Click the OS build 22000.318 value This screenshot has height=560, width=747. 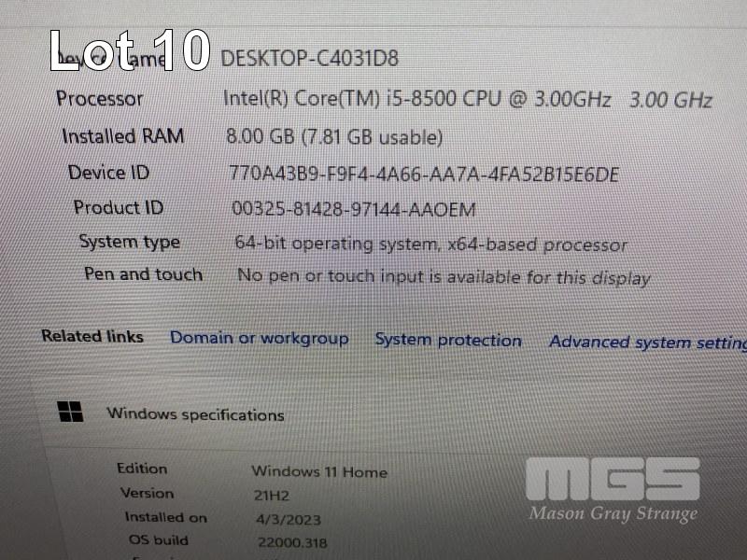coord(292,542)
